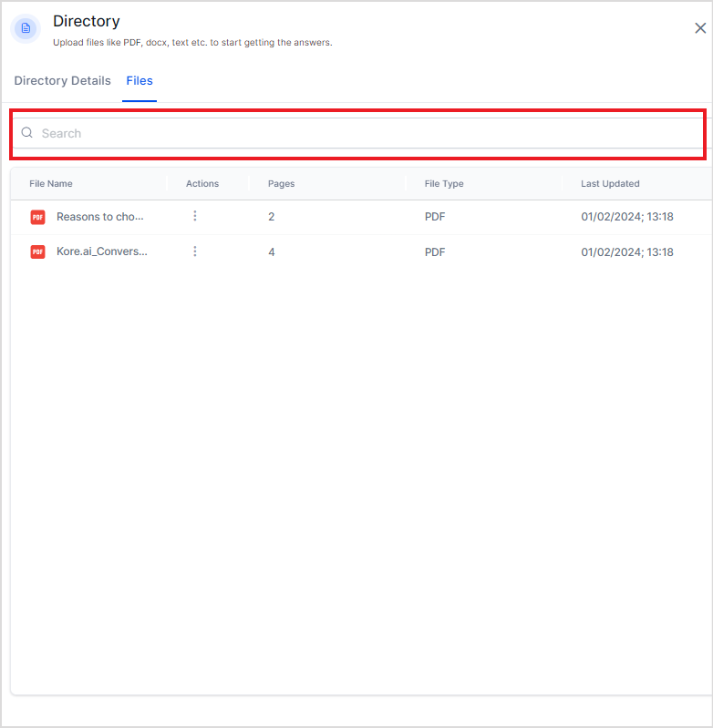This screenshot has height=728, width=713.
Task: Open actions menu for Kore.ai_Convers... file
Action: pos(194,251)
